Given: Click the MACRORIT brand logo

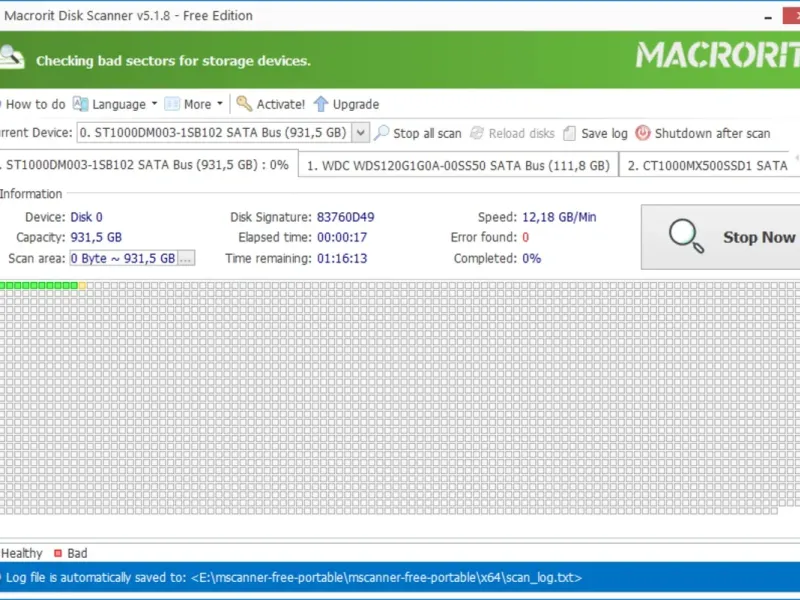Looking at the screenshot, I should [717, 55].
